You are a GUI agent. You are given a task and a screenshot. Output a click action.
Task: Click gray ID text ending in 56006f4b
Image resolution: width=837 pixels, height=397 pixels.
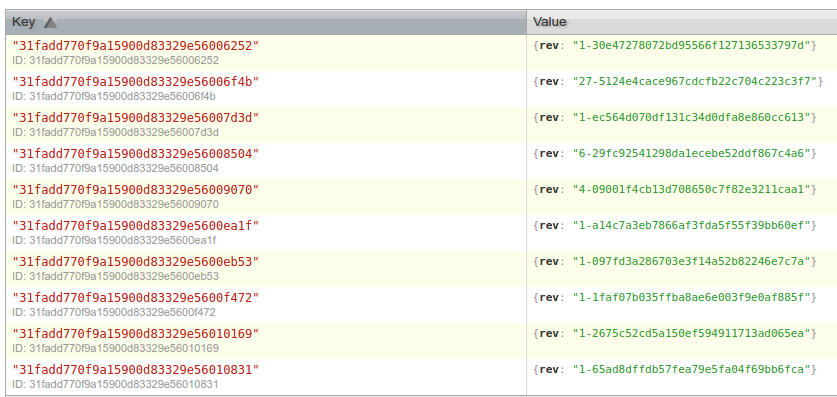click(x=114, y=97)
